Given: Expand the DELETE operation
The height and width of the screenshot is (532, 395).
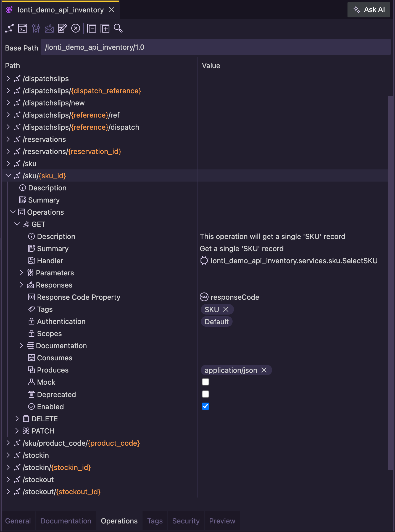Looking at the screenshot, I should point(17,419).
